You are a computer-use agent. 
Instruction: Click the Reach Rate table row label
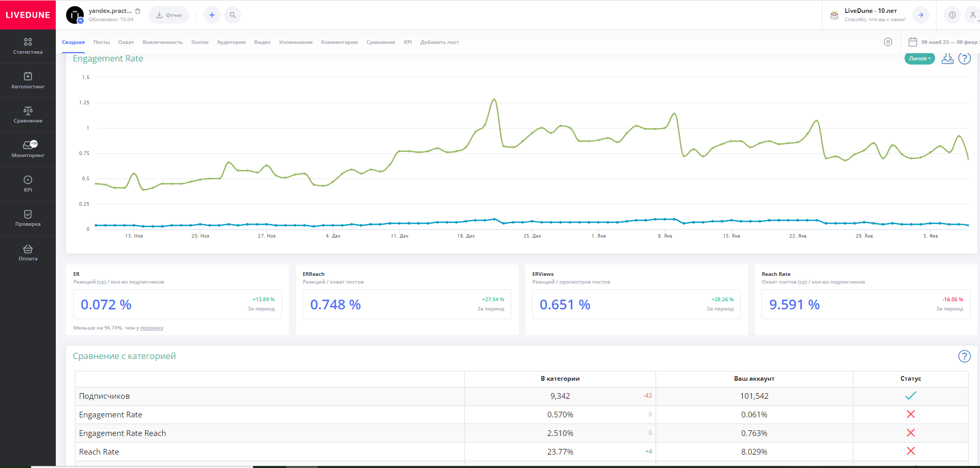[99, 452]
